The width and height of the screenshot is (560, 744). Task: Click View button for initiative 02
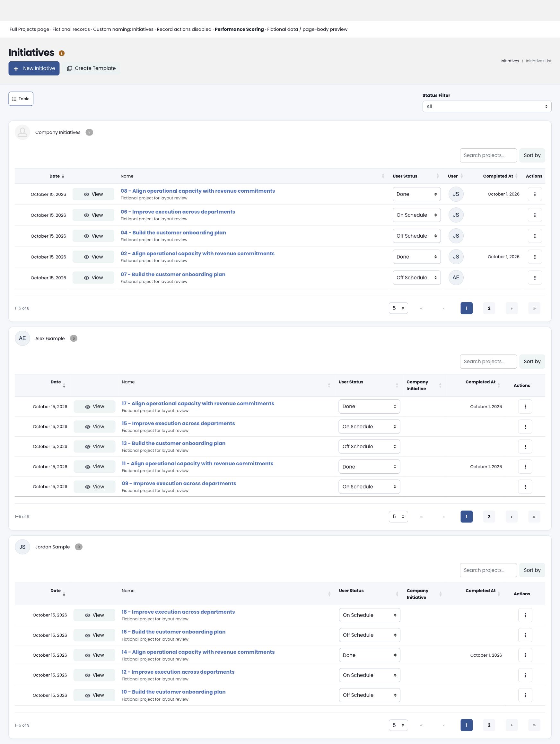coord(93,257)
